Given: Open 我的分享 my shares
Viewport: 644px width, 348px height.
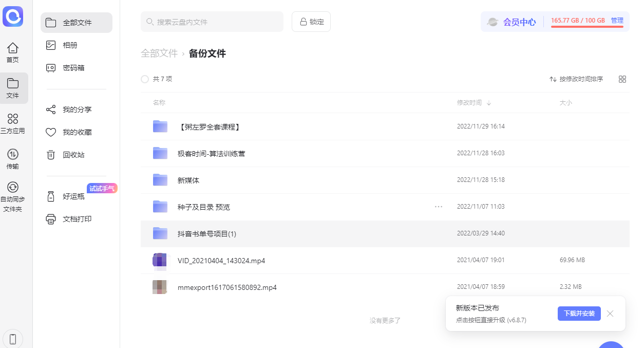Looking at the screenshot, I should pos(77,110).
